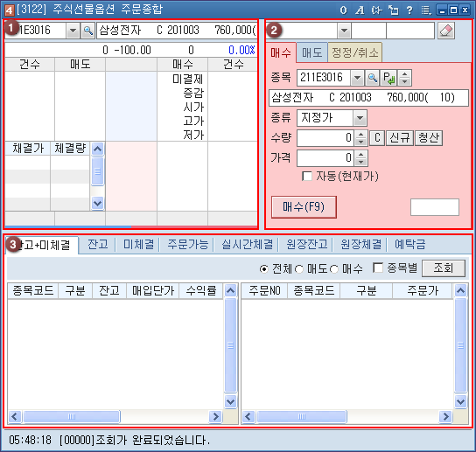Open item search magnifier in 종목 row
The height and width of the screenshot is (452, 476).
(373, 78)
